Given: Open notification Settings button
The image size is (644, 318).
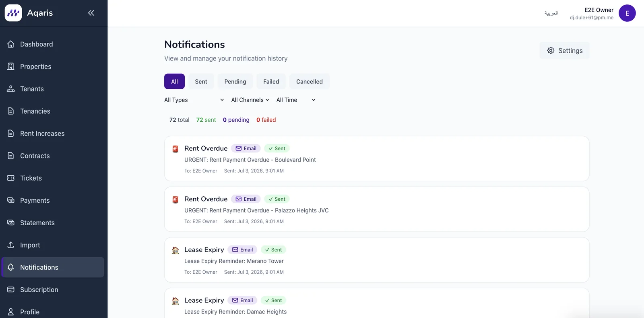Looking at the screenshot, I should [564, 50].
